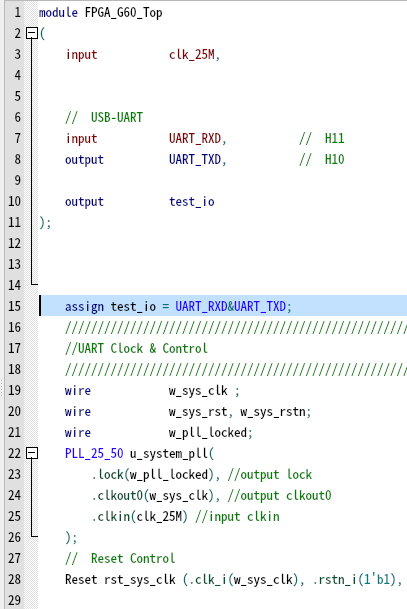Viewport: 407px width, 609px height.
Task: Click test_io in the assign statement
Action: click(x=133, y=306)
